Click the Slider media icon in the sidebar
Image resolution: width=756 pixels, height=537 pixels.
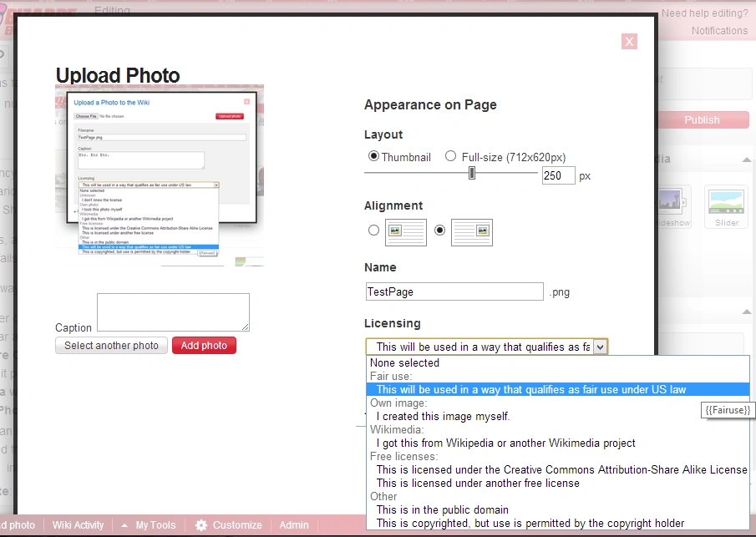tap(727, 206)
